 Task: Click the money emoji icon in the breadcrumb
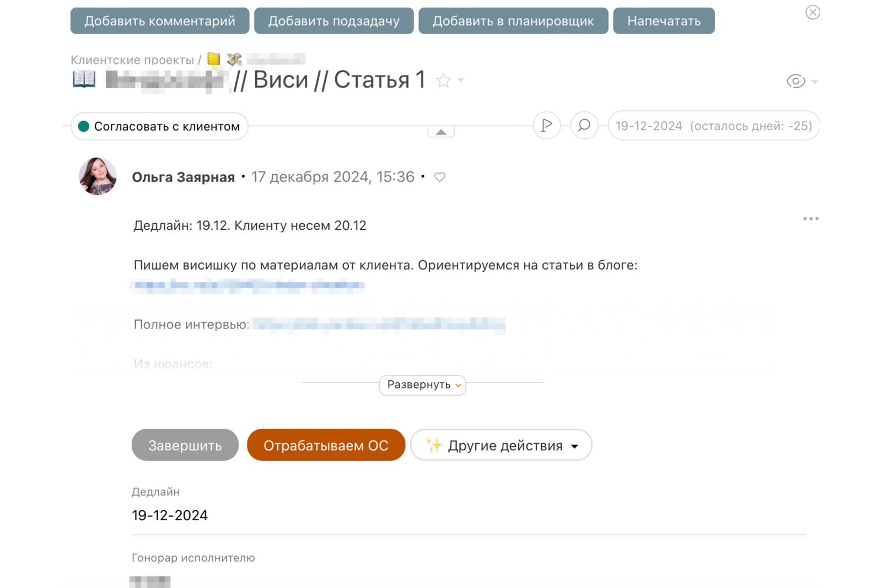[x=234, y=59]
